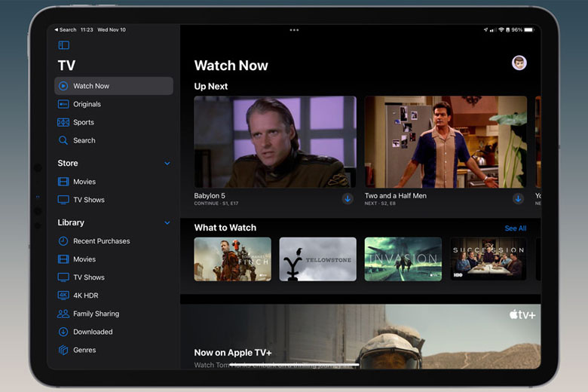Click the Babylon 5 title text
Image resolution: width=588 pixels, height=392 pixels.
point(210,195)
